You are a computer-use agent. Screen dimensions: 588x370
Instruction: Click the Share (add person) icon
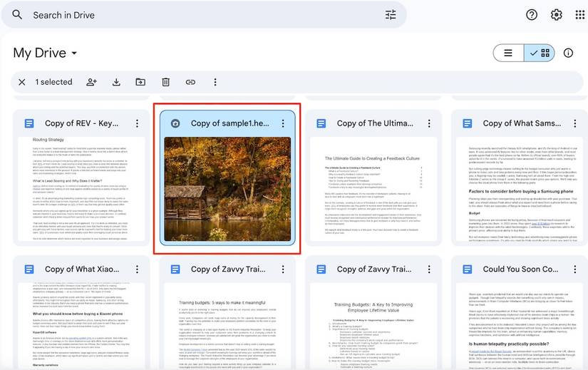[x=92, y=82]
